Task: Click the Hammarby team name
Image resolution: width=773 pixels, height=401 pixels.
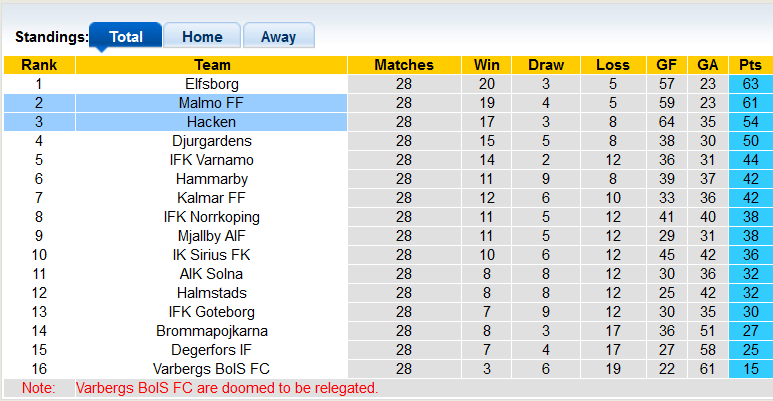Action: 211,179
